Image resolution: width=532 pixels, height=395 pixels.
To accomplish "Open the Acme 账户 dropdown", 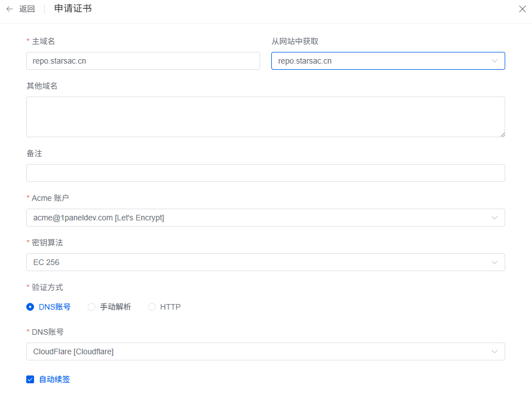I will [x=257, y=218].
